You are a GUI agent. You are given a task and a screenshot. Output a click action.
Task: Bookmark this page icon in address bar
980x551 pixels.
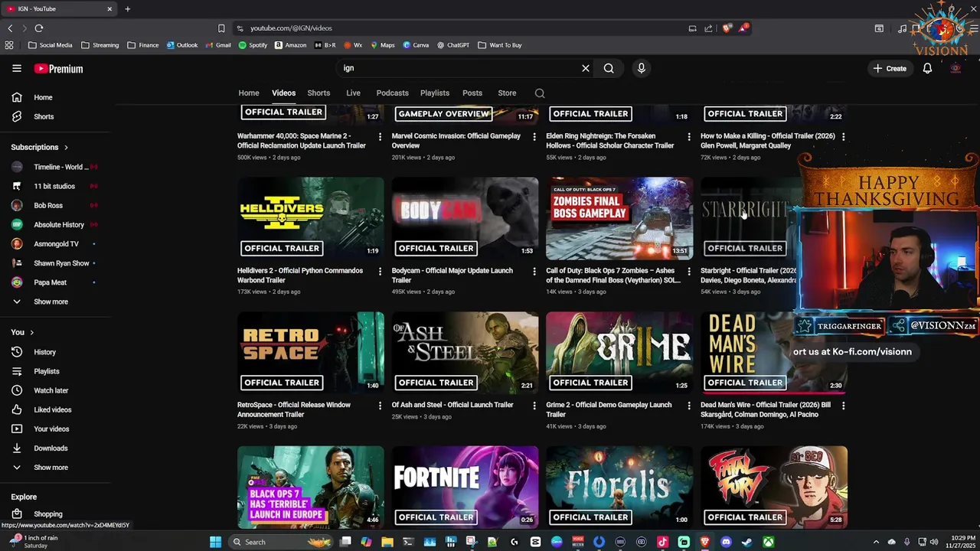221,28
